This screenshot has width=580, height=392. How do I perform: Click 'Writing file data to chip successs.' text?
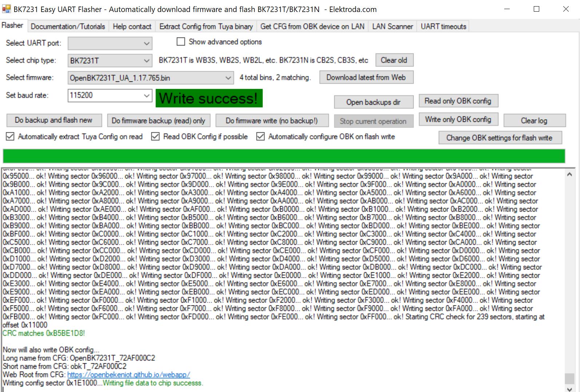153,383
